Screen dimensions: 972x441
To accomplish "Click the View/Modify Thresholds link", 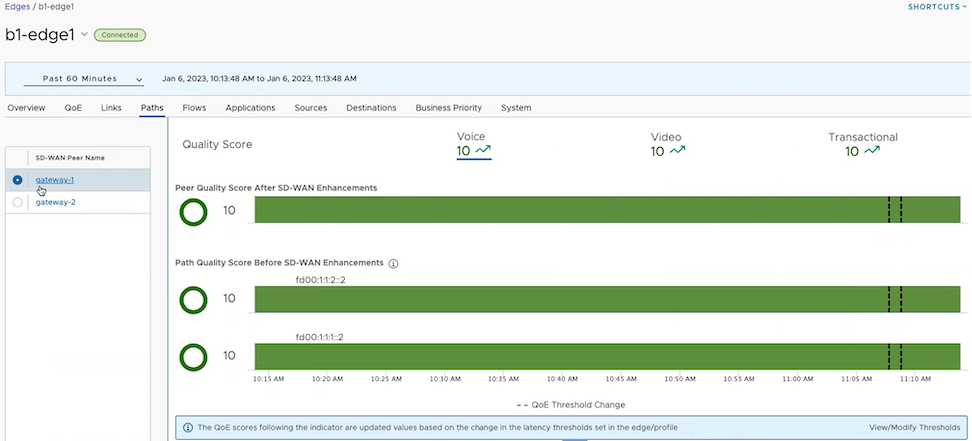I will pos(913,427).
